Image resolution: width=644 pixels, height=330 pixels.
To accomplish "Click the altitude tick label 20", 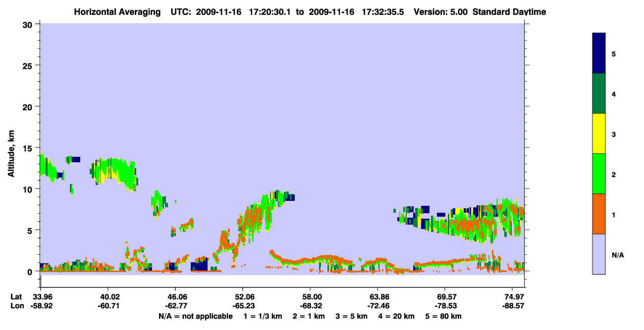I will [x=29, y=106].
